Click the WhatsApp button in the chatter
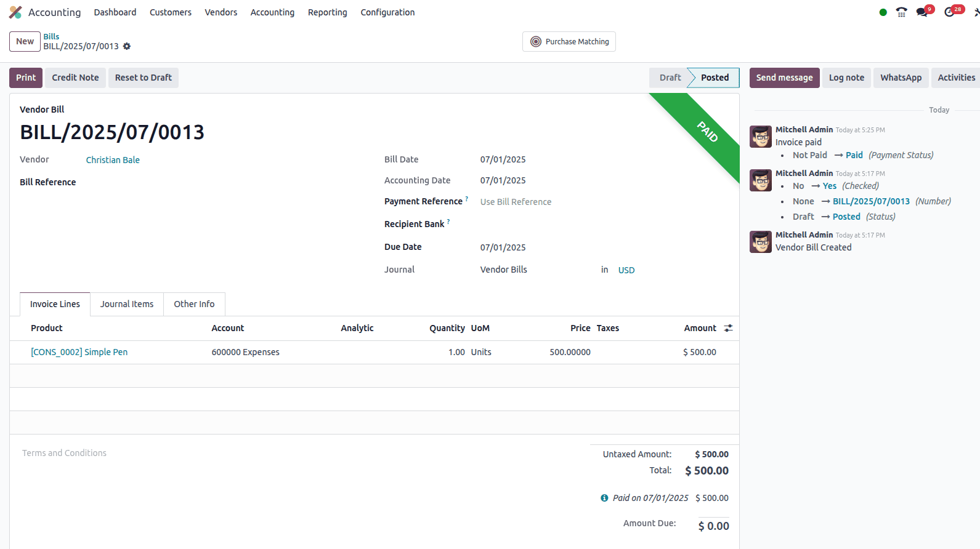Screen dimensions: 980x549 (x=901, y=78)
